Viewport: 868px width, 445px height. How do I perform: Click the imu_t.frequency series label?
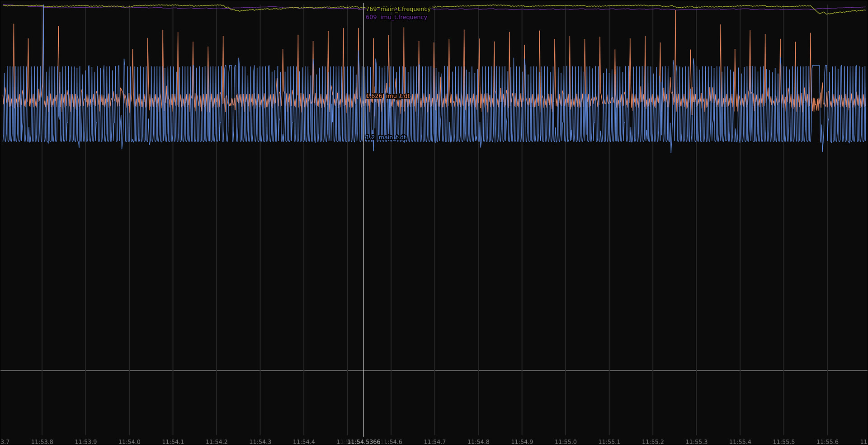(403, 17)
